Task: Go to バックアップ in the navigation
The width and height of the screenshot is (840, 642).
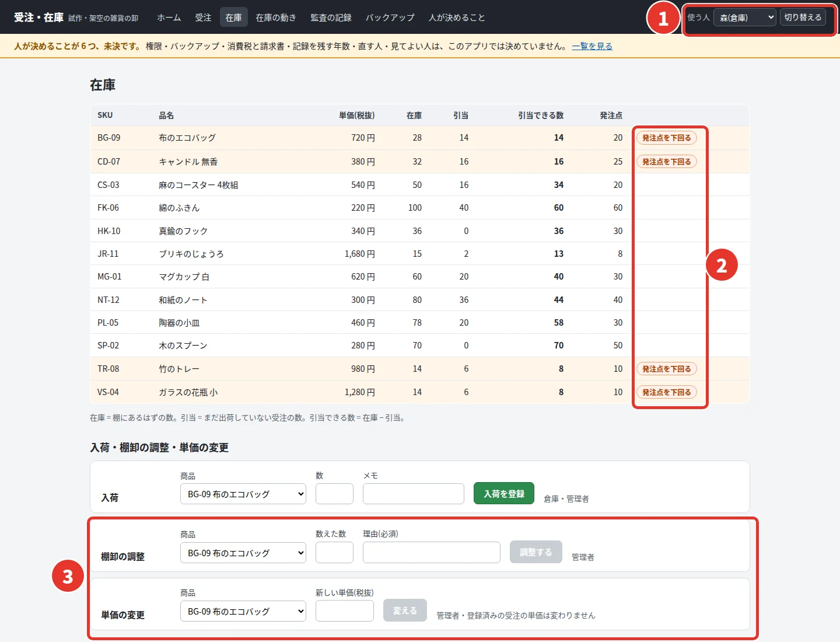Action: click(x=390, y=18)
